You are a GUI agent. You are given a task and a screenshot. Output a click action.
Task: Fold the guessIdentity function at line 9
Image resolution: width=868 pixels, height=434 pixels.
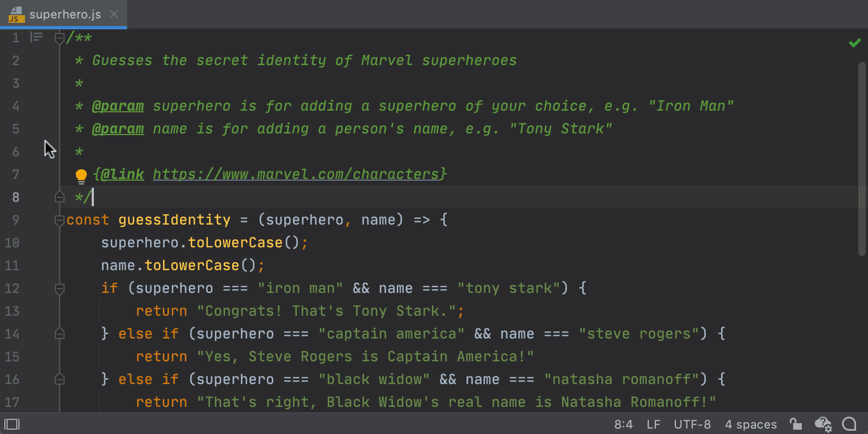coord(60,220)
